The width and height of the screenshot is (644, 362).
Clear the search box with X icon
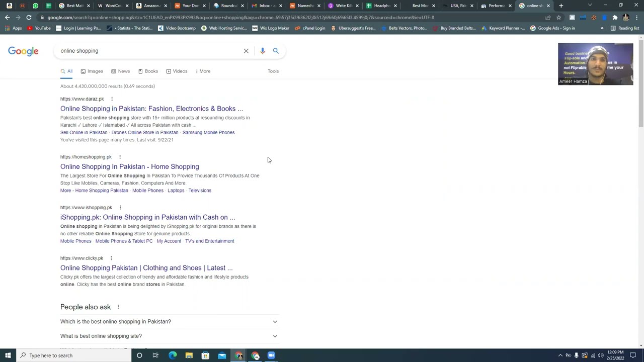(x=246, y=51)
